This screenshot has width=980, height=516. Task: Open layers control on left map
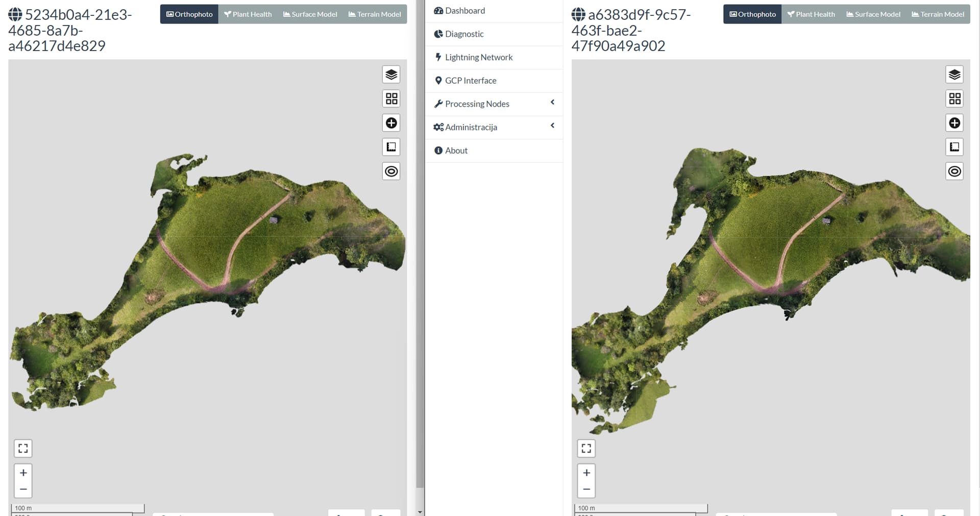point(391,75)
